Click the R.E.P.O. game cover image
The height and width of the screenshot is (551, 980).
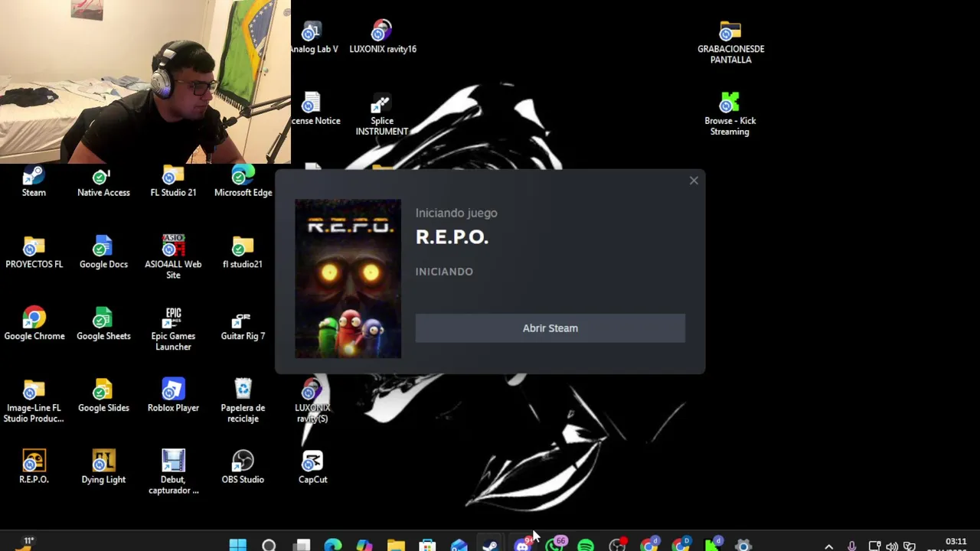point(348,279)
